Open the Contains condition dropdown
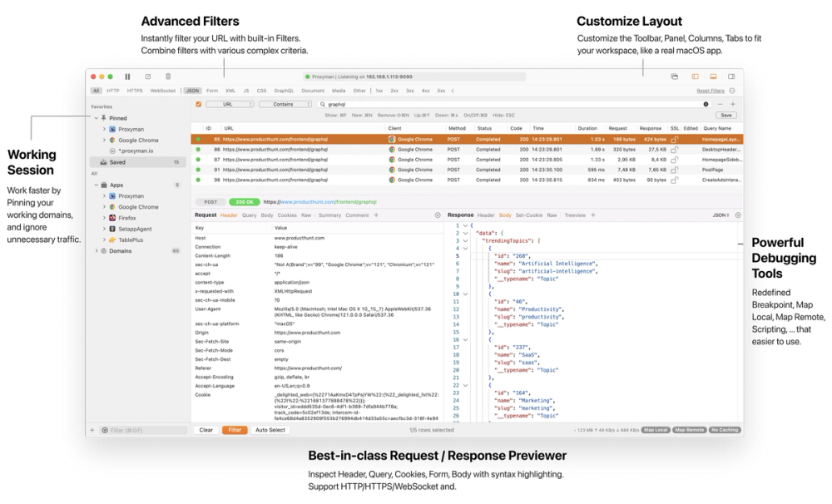Viewport: 832px width, 504px height. (285, 104)
